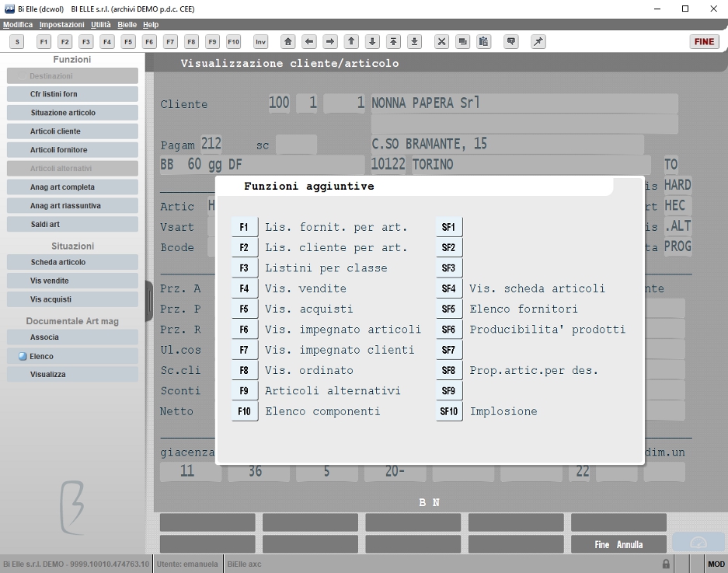
Task: Click the home icon in the toolbar
Action: [x=287, y=42]
